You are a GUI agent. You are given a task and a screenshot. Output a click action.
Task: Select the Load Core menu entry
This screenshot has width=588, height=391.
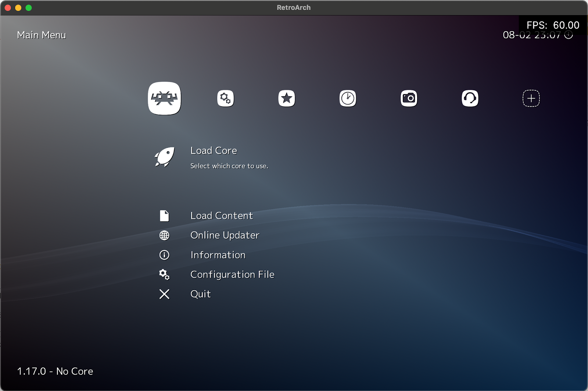[x=214, y=151]
